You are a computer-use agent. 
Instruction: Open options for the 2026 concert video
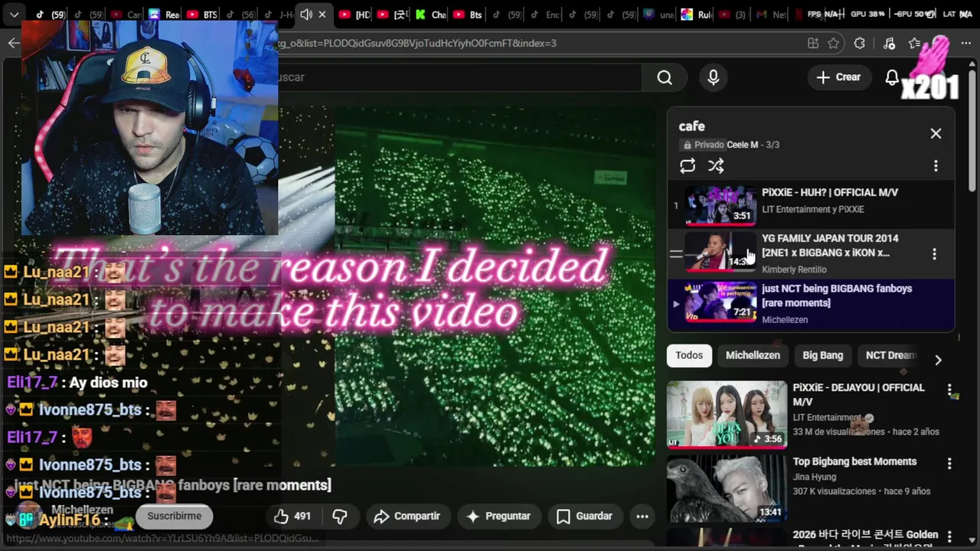949,536
